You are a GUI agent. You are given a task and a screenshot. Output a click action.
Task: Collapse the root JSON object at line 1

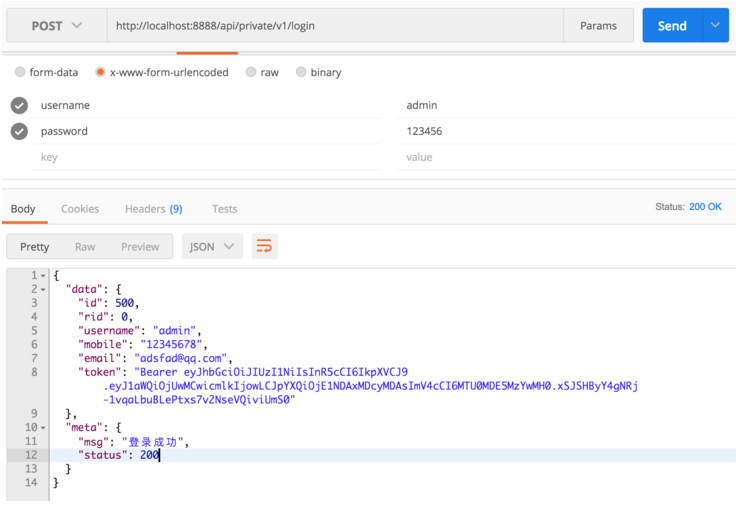(x=43, y=275)
